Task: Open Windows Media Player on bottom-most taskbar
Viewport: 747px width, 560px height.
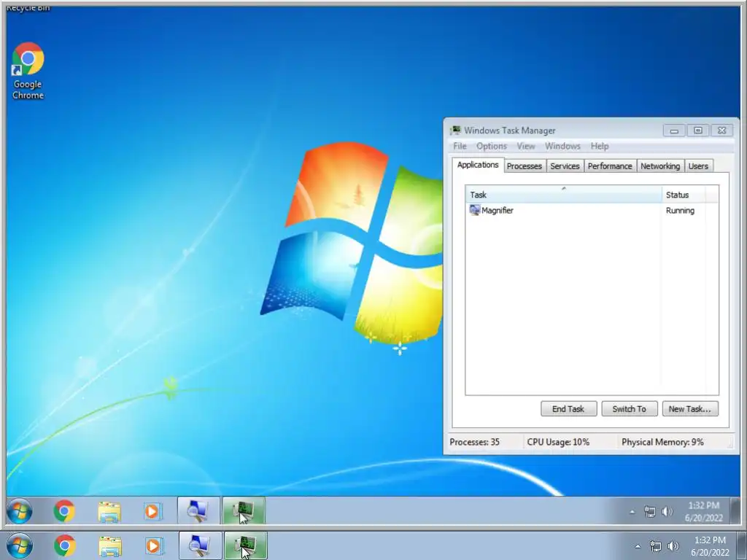Action: [153, 545]
